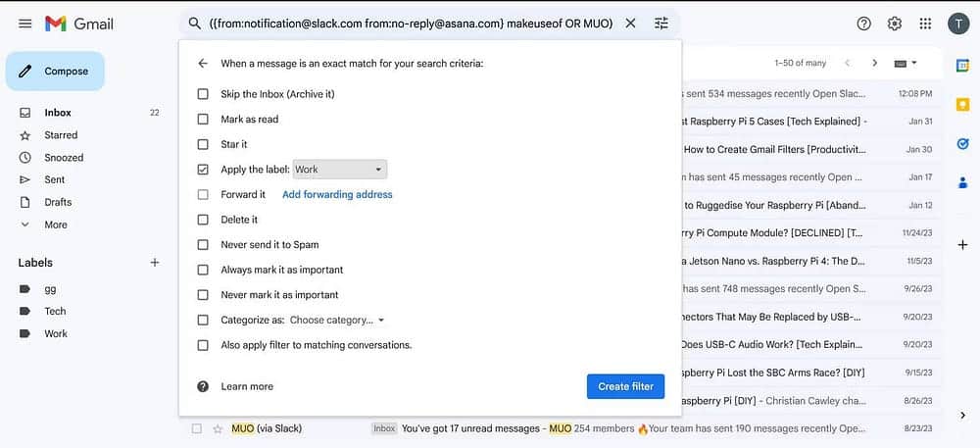980x448 pixels.
Task: Open input tools keyboard dropdown
Action: click(906, 63)
